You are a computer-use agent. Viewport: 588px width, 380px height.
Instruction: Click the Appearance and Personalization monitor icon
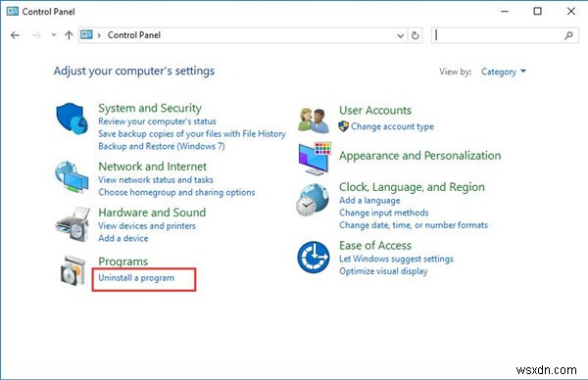pos(315,159)
